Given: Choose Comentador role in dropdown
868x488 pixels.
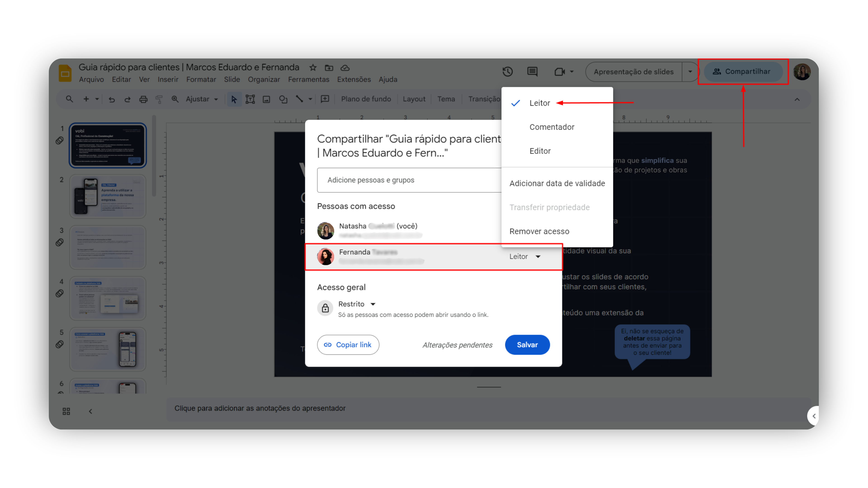Looking at the screenshot, I should 552,127.
